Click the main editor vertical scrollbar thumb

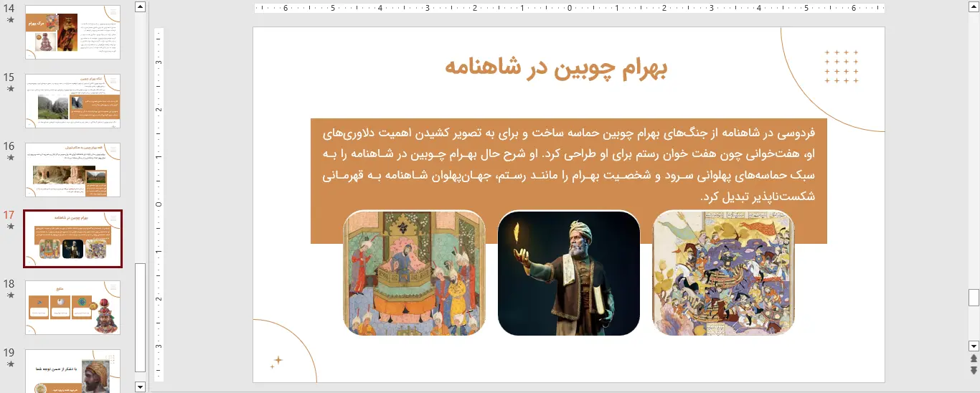pos(974,297)
